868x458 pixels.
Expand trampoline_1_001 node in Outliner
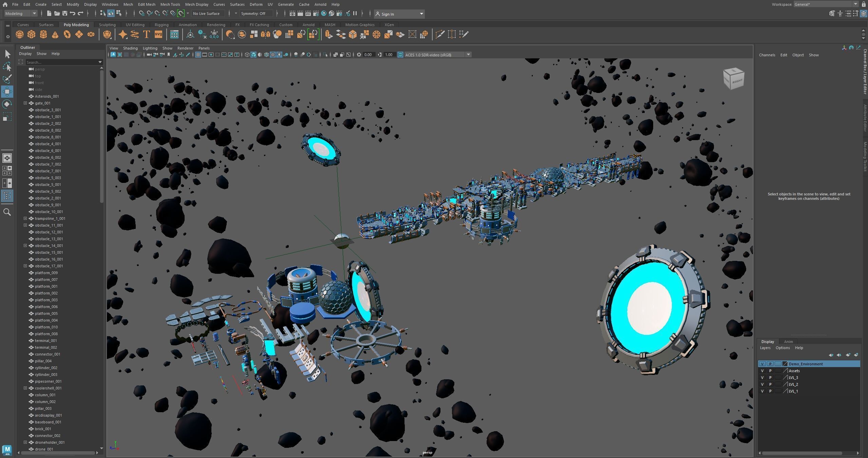[x=25, y=218]
